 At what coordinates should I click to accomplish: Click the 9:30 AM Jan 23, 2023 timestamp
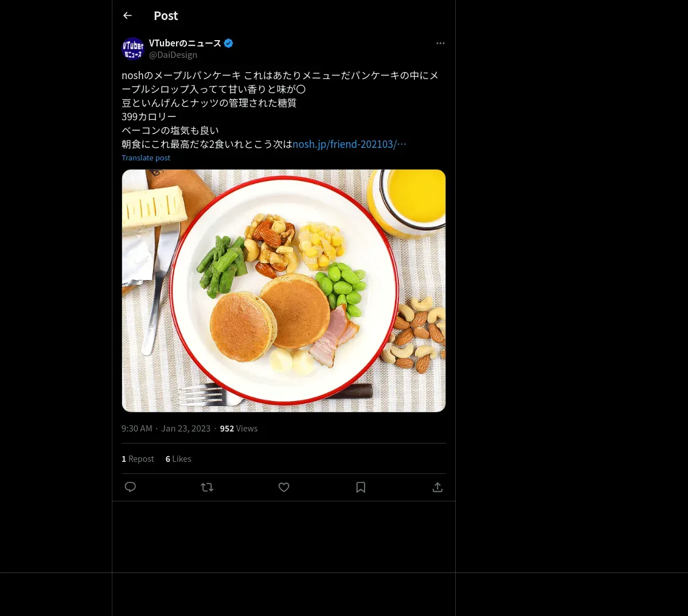(x=166, y=429)
